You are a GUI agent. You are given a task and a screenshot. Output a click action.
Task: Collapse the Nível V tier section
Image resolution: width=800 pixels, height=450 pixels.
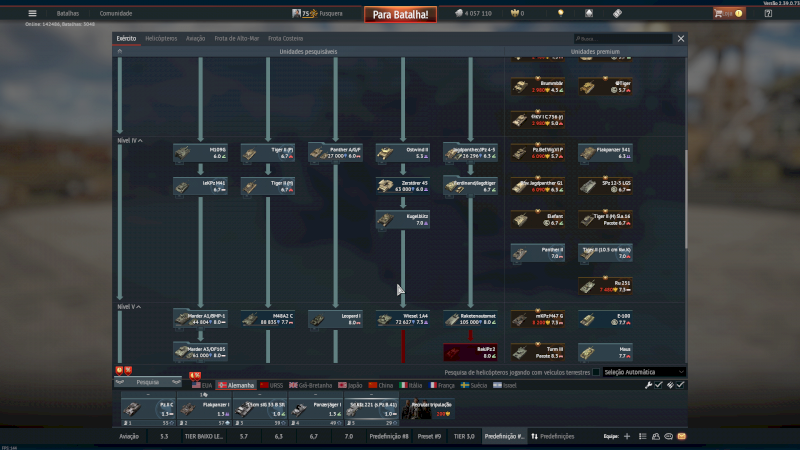[129, 307]
